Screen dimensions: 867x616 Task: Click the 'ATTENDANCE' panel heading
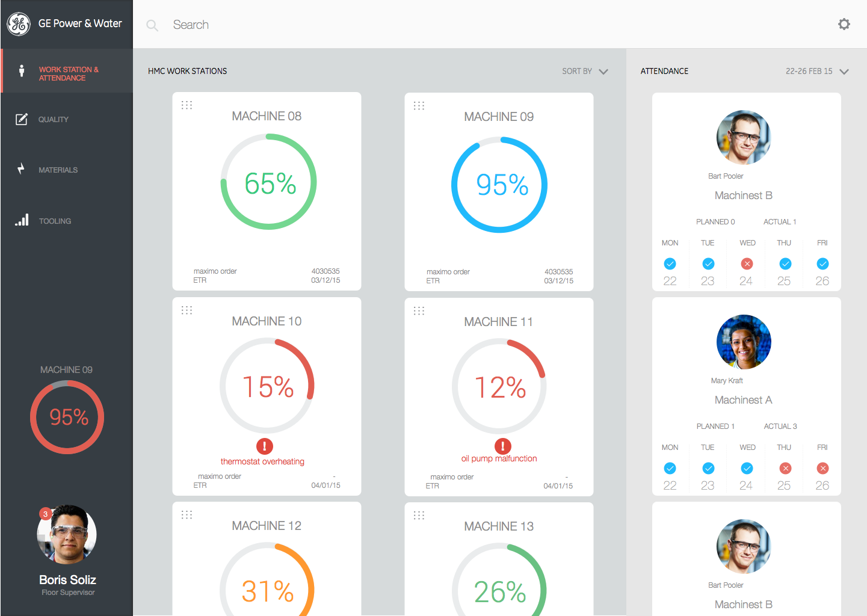665,71
